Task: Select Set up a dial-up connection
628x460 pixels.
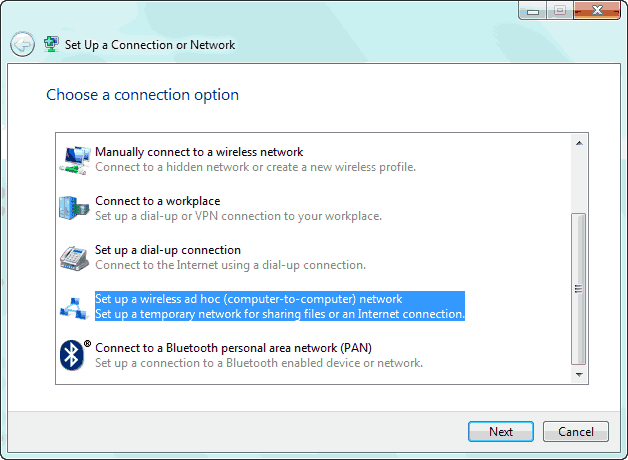Action: pos(167,250)
